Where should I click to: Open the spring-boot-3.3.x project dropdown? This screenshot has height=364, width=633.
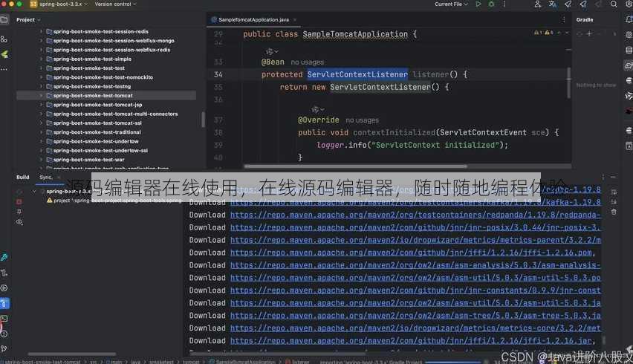point(59,4)
